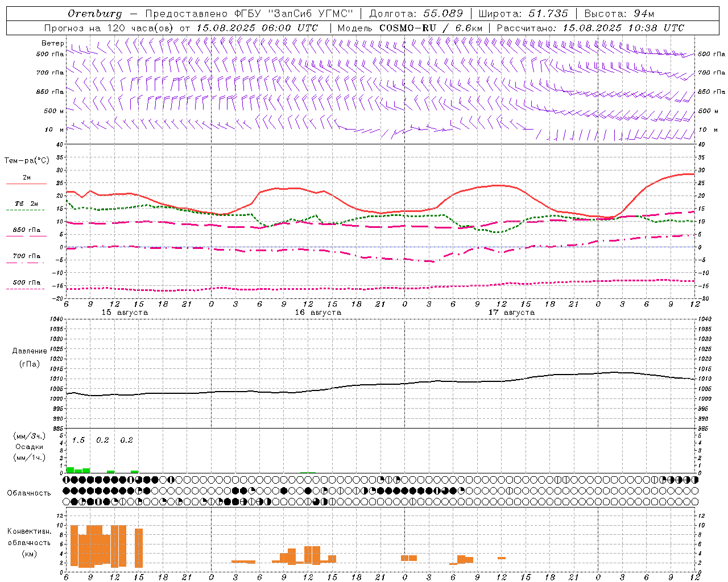Click the "Модель COSMO-RU / 6.6км" model label
728x582 pixels.
point(410,28)
